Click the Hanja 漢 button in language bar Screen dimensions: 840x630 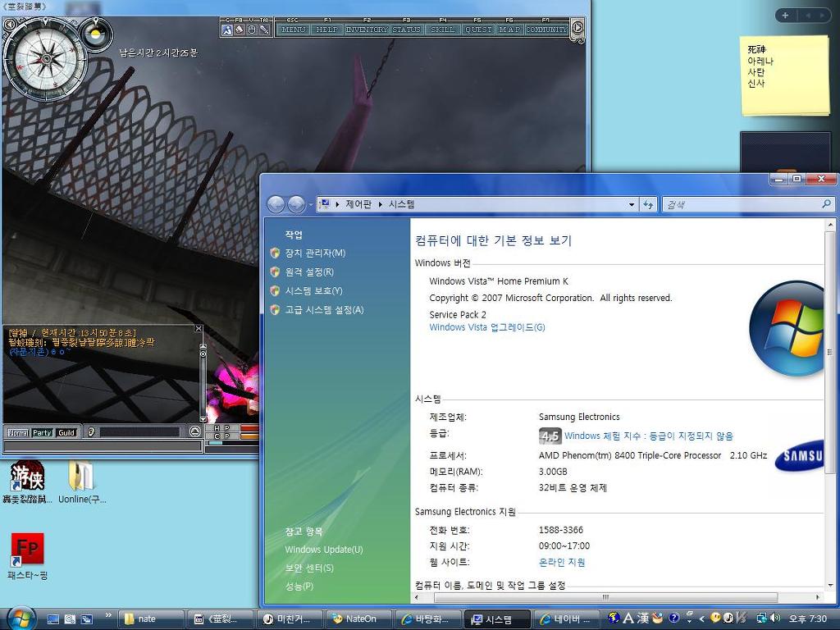(643, 618)
